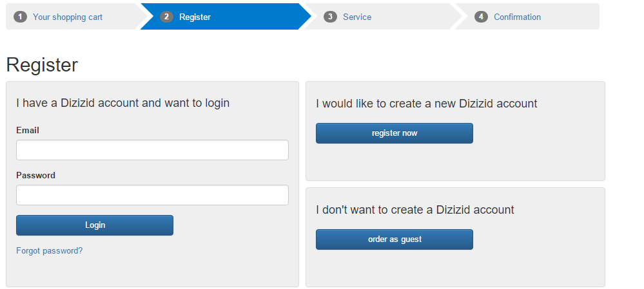Submit with the Login button
This screenshot has height=289, width=644.
click(95, 225)
